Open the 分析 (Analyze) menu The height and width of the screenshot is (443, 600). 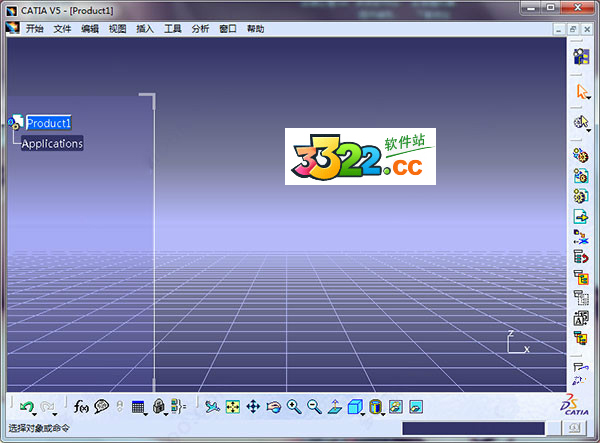(x=201, y=29)
